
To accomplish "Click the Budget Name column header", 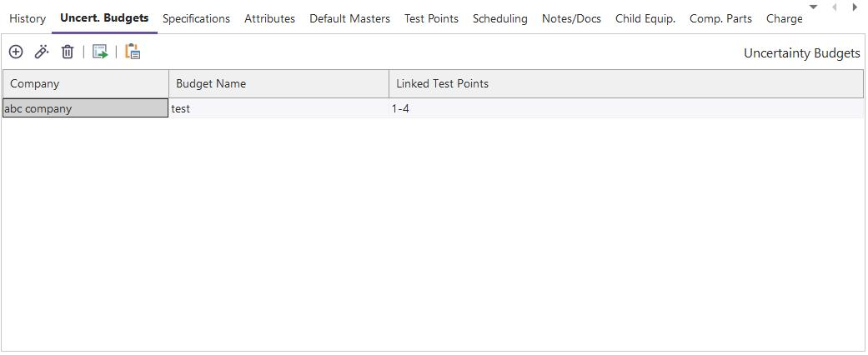I will [278, 83].
